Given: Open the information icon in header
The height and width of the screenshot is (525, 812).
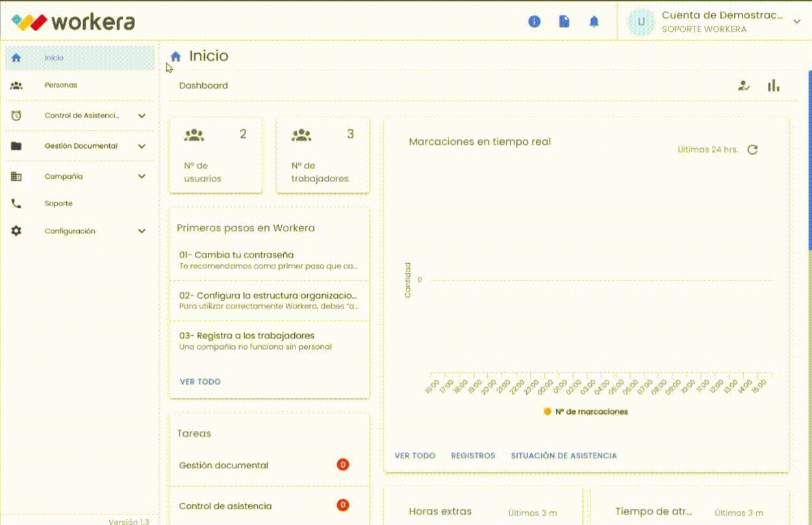Looking at the screenshot, I should click(x=534, y=21).
